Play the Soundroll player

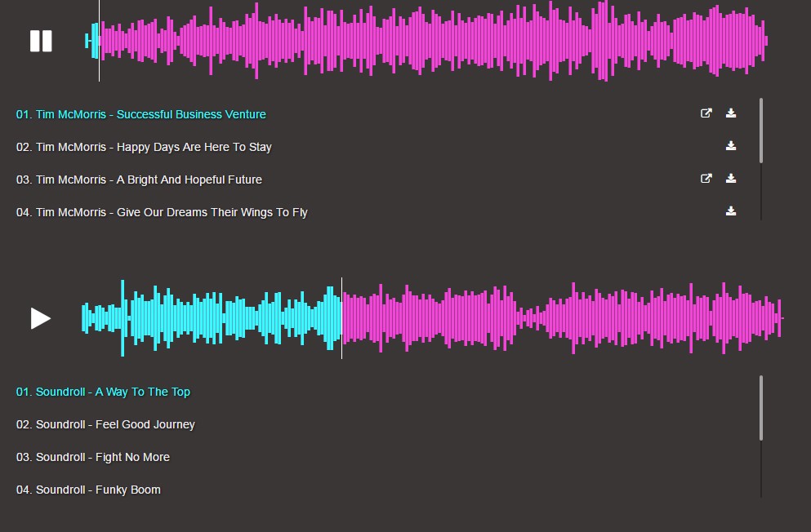tap(41, 318)
